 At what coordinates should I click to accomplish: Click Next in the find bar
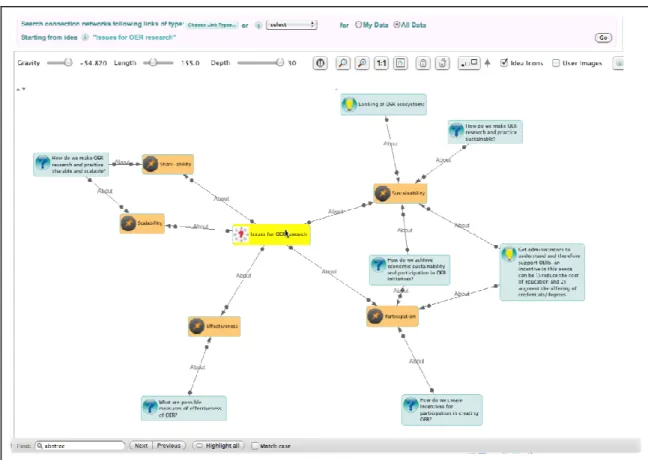(141, 446)
